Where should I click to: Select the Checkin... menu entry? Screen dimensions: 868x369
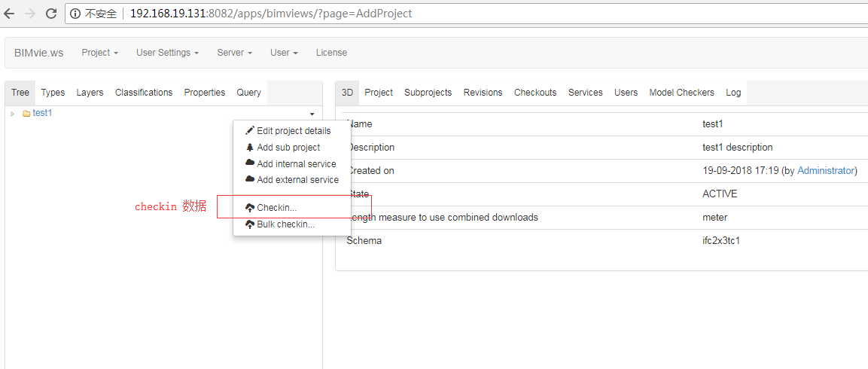coord(276,208)
